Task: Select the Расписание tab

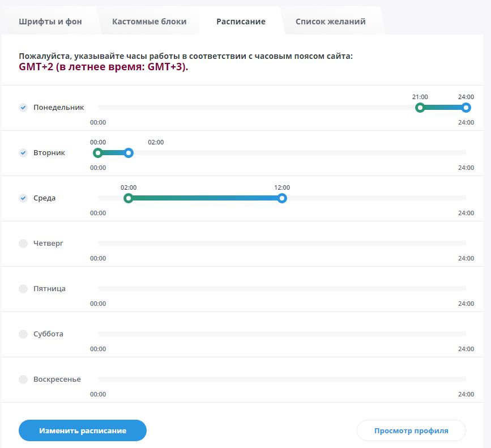Action: 241,22
